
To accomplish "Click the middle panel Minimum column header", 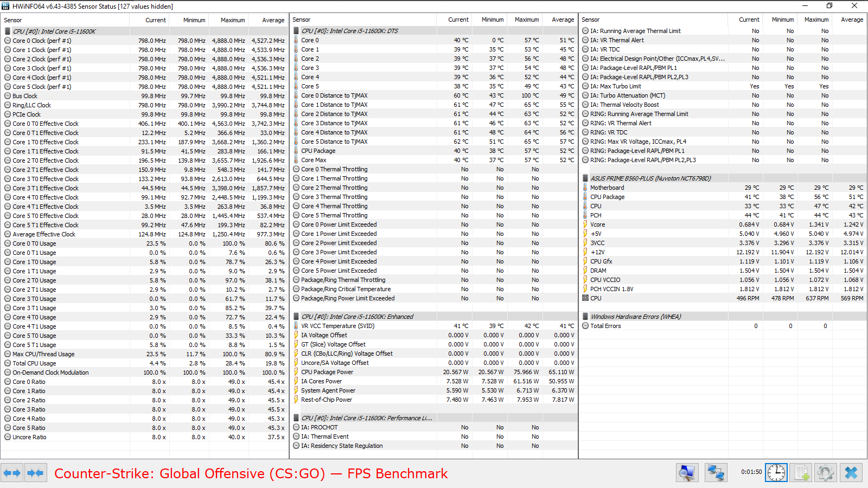I will pos(489,20).
